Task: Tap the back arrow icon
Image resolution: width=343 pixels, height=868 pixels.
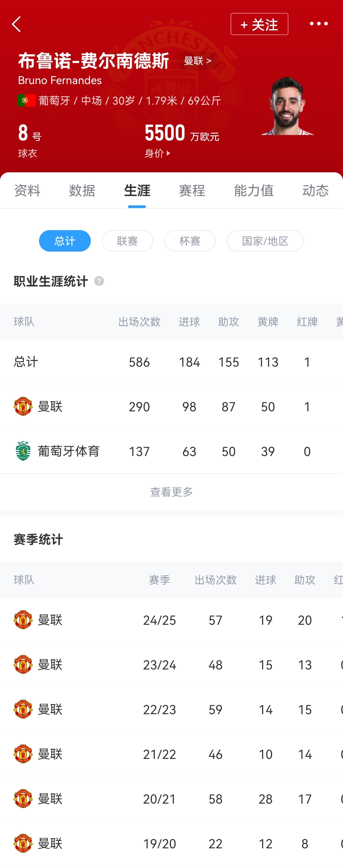Action: (16, 24)
